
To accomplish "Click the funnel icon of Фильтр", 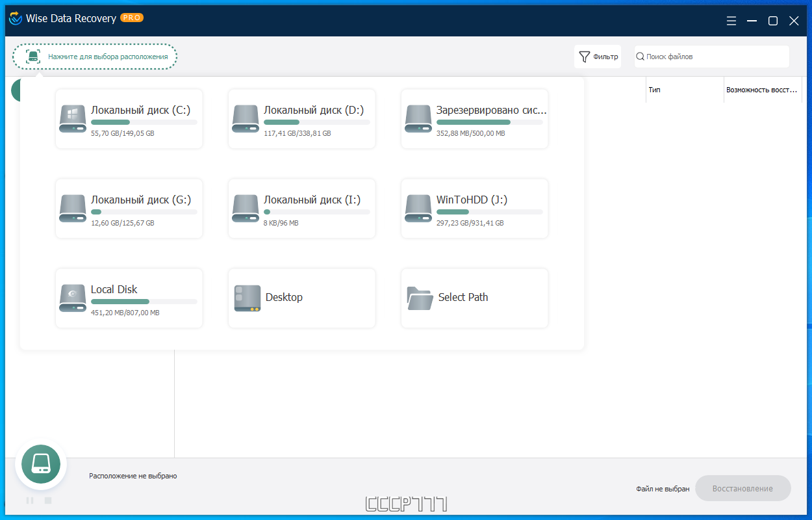I will pyautogui.click(x=585, y=57).
